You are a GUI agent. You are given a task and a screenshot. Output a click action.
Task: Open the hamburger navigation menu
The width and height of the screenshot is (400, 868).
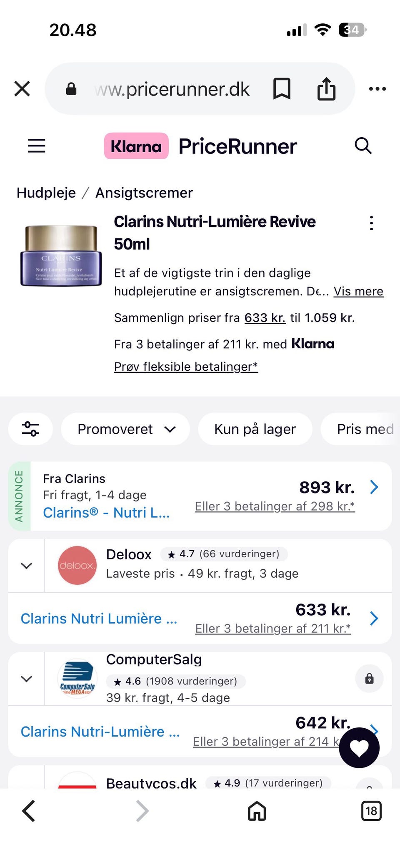point(36,146)
